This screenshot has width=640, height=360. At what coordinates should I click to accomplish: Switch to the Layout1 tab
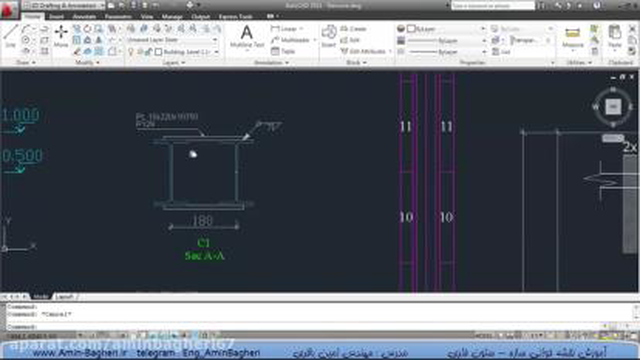coord(64,297)
